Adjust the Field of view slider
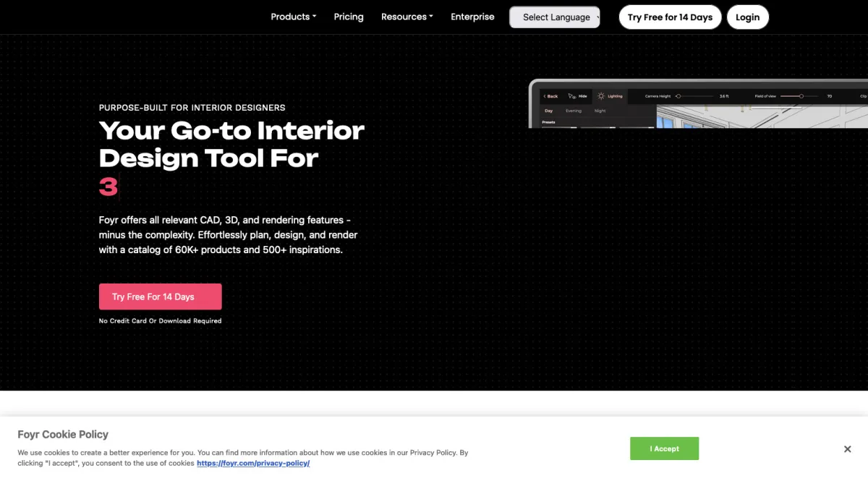 tap(801, 96)
